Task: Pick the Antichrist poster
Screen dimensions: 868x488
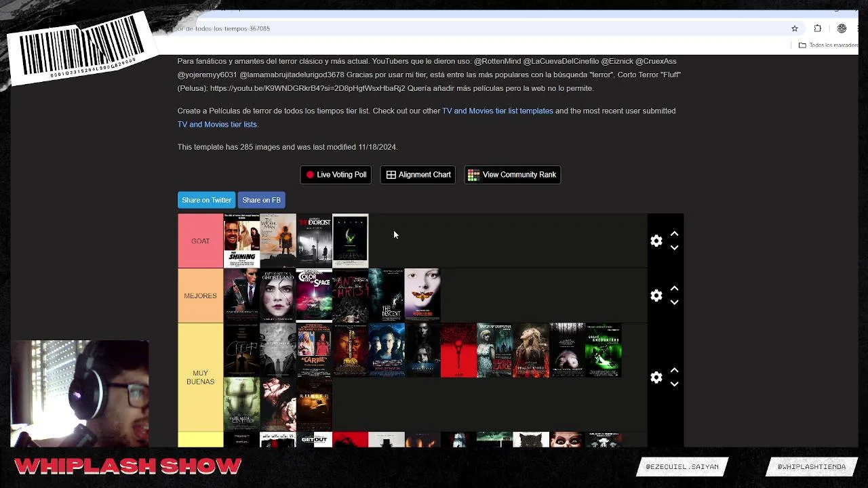Action: 350,296
